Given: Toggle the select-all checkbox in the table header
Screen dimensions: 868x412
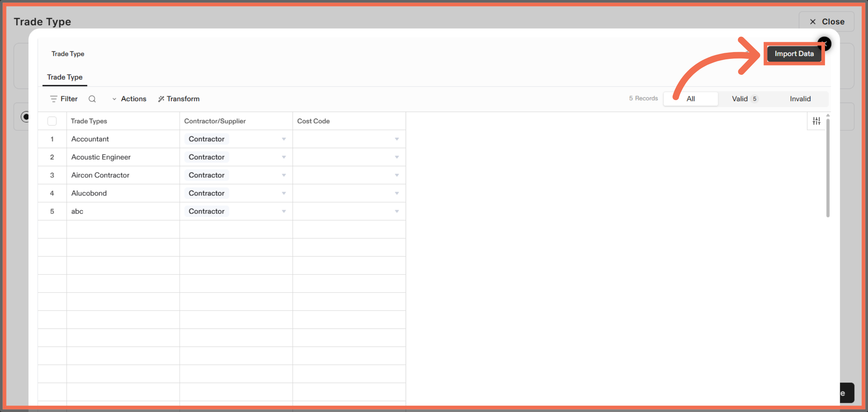Looking at the screenshot, I should tap(52, 121).
